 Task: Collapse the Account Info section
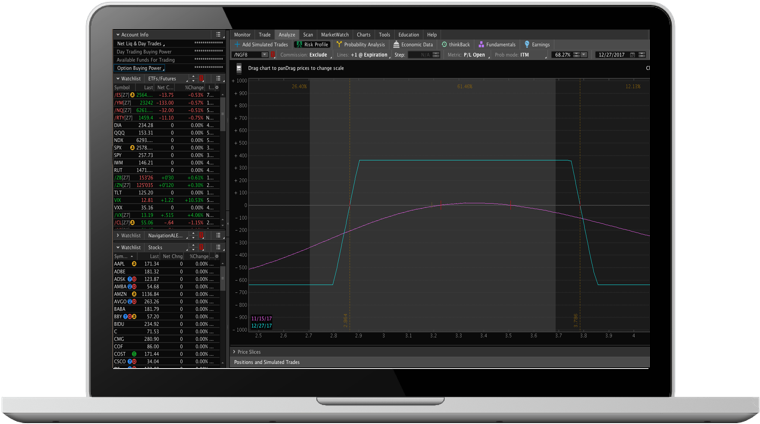coord(118,34)
